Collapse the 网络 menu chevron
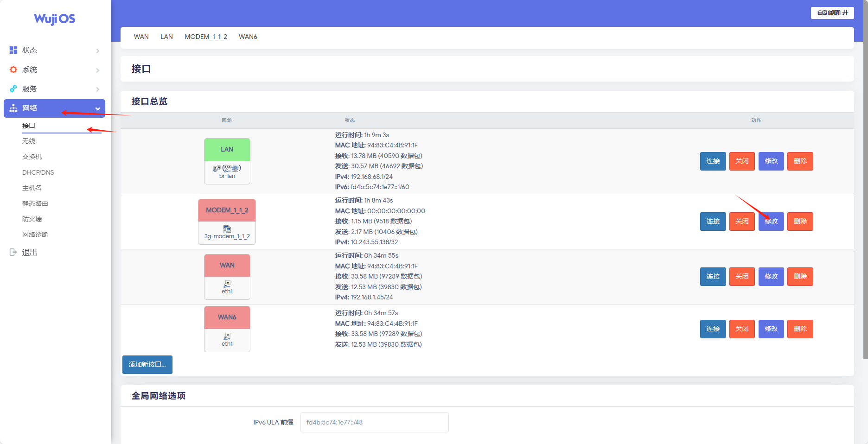The height and width of the screenshot is (444, 868). pyautogui.click(x=98, y=108)
